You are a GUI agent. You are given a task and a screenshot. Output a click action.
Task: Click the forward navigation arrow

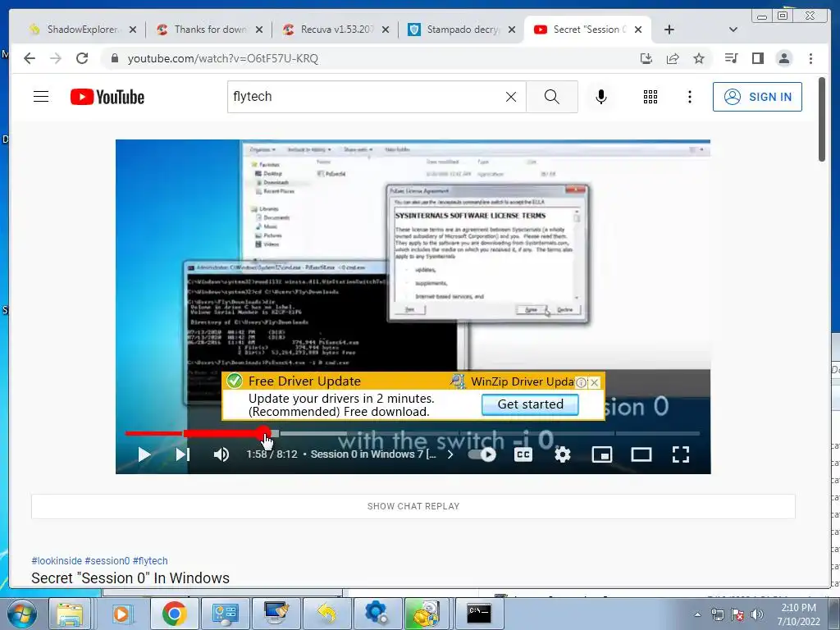[56, 58]
